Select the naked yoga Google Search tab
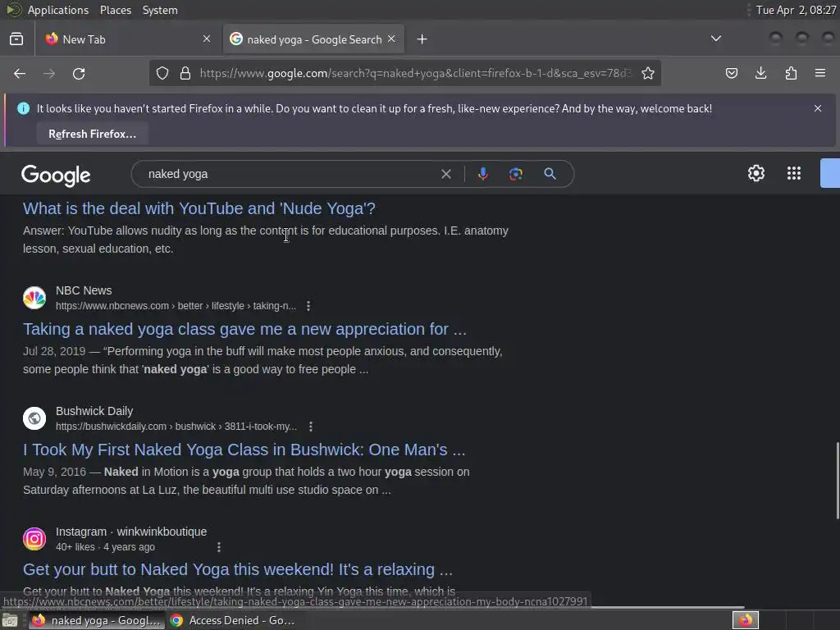This screenshot has height=630, width=840. (x=313, y=39)
